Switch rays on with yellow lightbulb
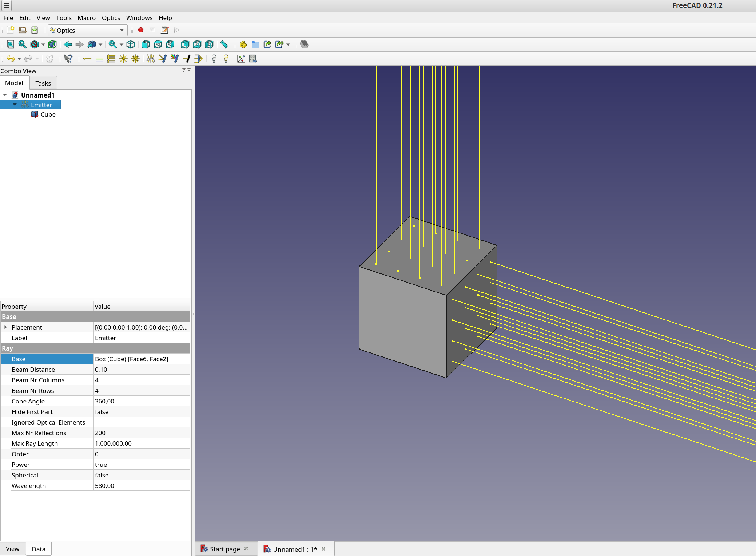Screen dimensions: 756x556 point(226,59)
